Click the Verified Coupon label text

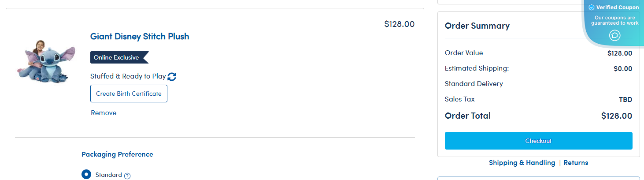617,7
